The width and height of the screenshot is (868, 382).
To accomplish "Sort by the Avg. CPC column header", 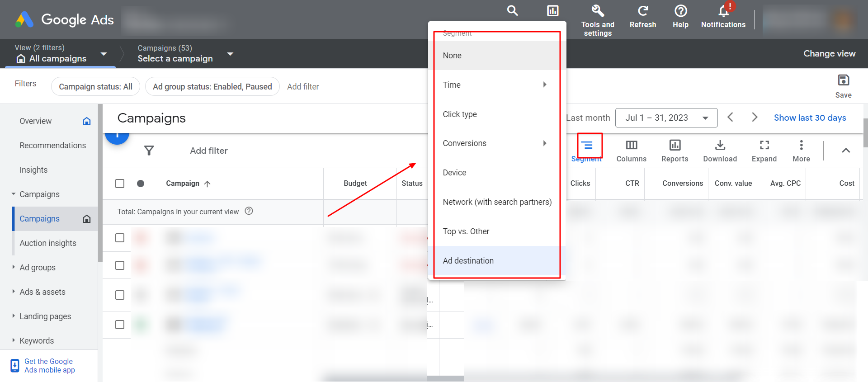I will pyautogui.click(x=785, y=184).
